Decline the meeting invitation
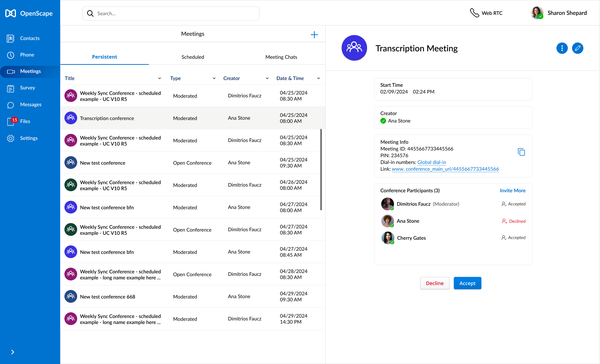Screen dimensions: 600x364 pyautogui.click(x=435, y=283)
